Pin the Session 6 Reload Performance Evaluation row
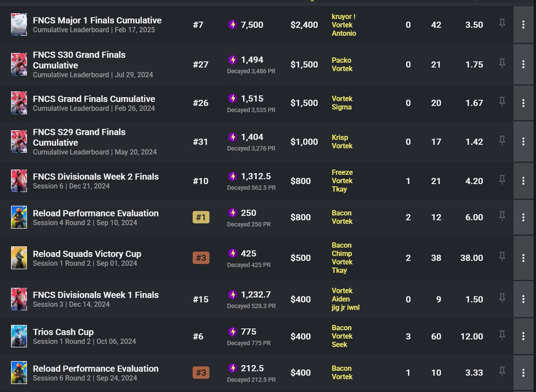The height and width of the screenshot is (392, 536). 502,372
